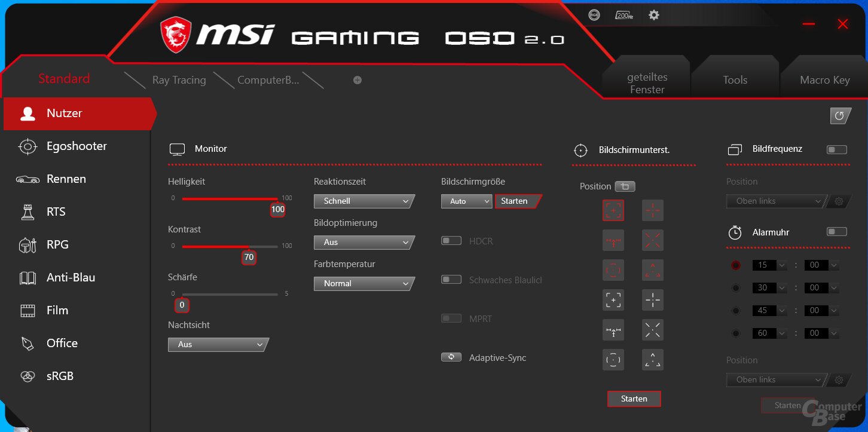Screen dimensions: 868x432
Task: Select the red rangefinder arrow crosshair
Action: point(613,240)
